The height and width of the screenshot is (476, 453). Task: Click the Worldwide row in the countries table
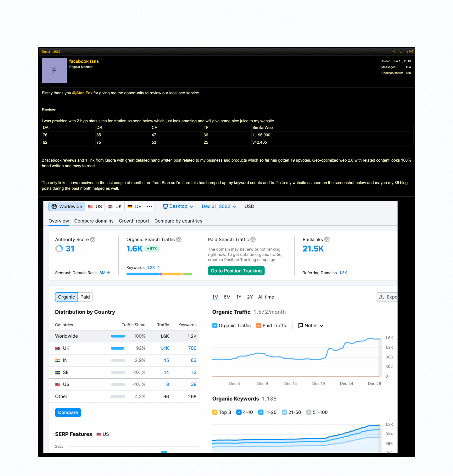[124, 336]
